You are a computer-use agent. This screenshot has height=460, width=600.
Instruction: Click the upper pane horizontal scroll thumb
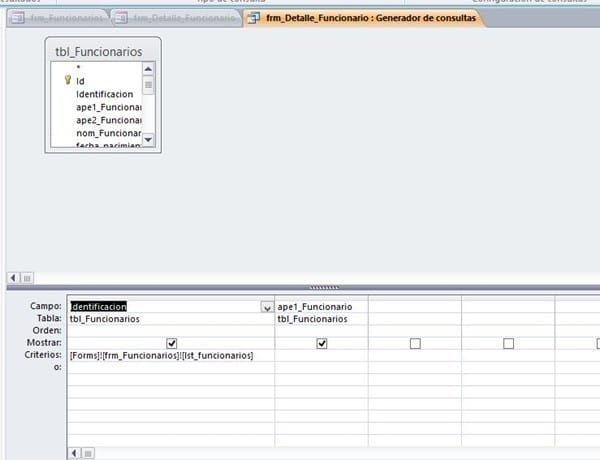27,278
